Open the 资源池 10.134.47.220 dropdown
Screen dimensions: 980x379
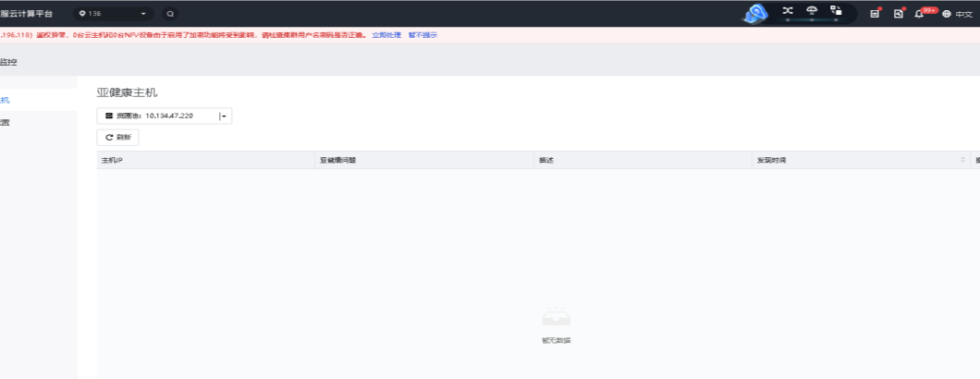tap(165, 116)
